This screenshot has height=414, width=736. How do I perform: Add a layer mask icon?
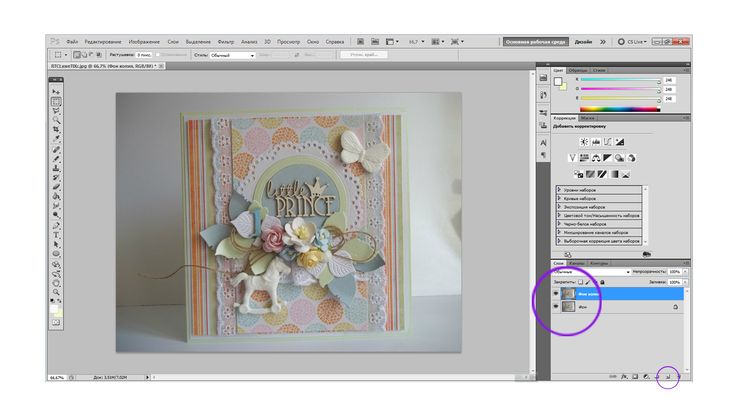(636, 376)
